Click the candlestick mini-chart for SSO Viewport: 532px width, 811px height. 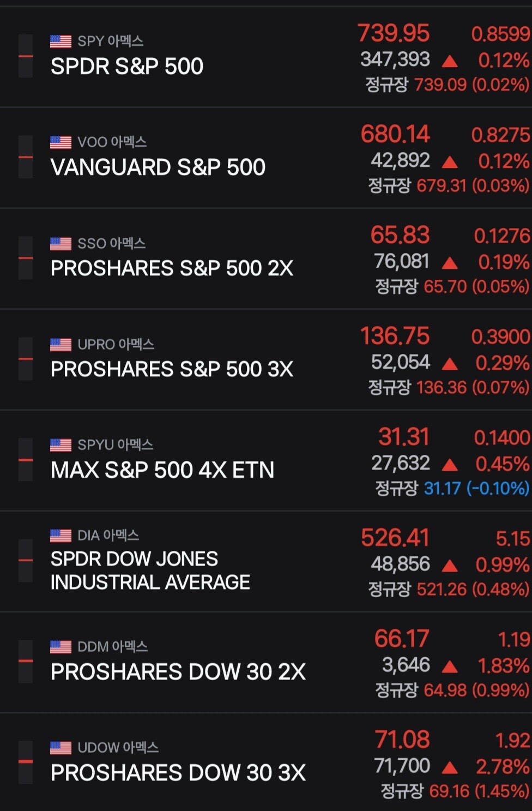point(26,258)
